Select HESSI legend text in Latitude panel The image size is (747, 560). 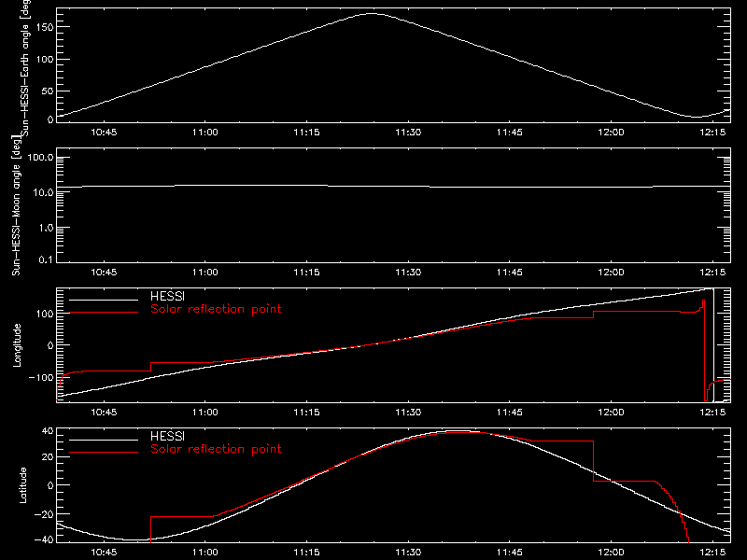click(x=167, y=436)
